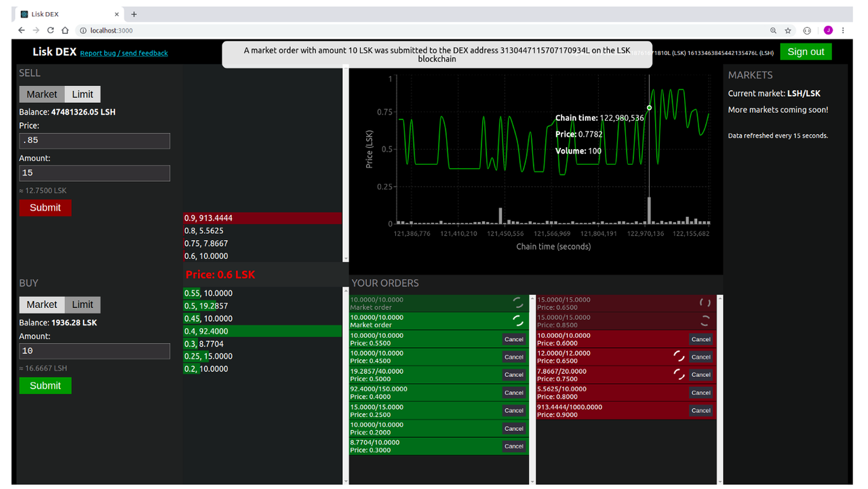This screenshot has height=489, width=868.
Task: Click the buy Amount field showing 10
Action: click(94, 351)
